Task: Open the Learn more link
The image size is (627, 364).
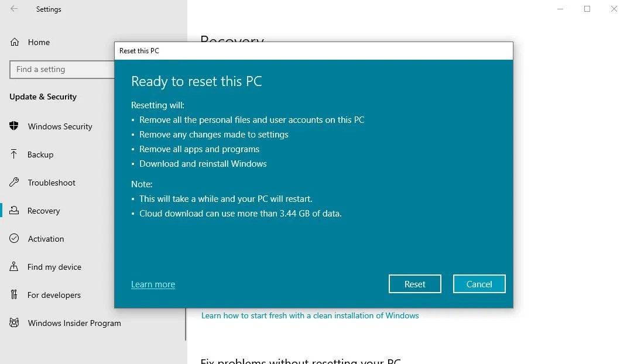Action: (x=153, y=284)
